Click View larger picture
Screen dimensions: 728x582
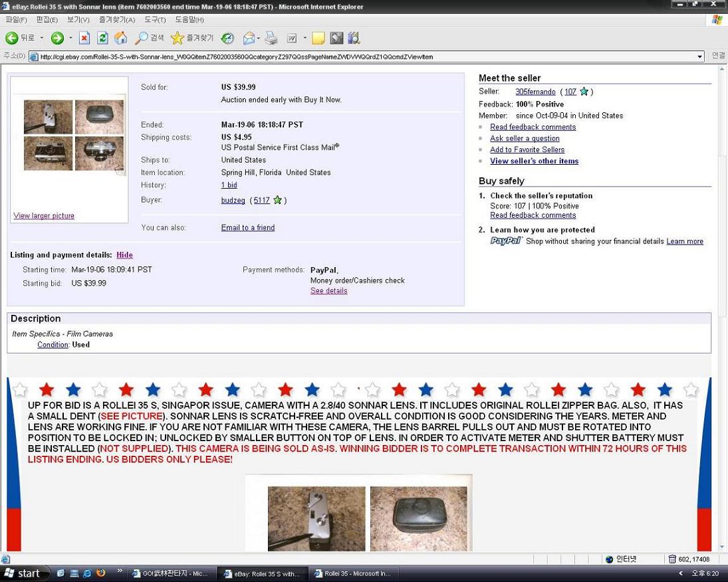click(x=44, y=215)
